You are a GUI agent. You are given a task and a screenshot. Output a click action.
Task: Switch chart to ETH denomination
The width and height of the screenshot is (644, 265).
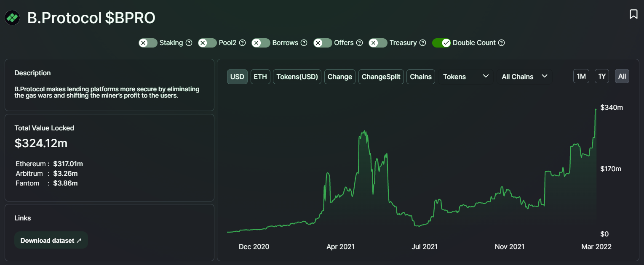coord(260,77)
